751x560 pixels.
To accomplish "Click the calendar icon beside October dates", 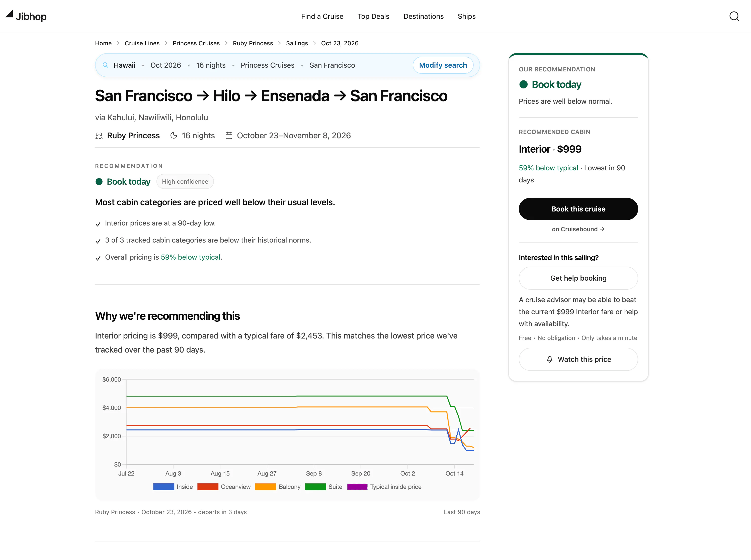I will pos(229,136).
